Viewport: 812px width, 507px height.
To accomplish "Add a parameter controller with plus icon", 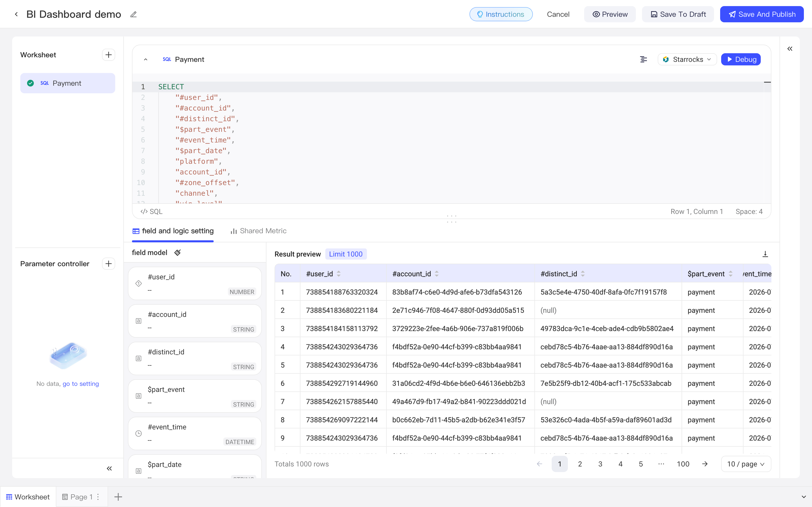I will [108, 264].
